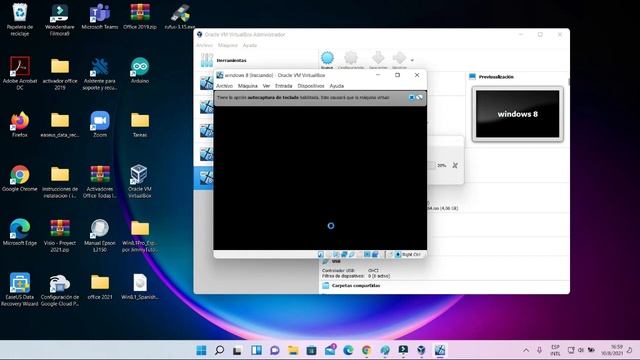
Task: Open the Entrada menu in VM window
Action: pyautogui.click(x=283, y=86)
